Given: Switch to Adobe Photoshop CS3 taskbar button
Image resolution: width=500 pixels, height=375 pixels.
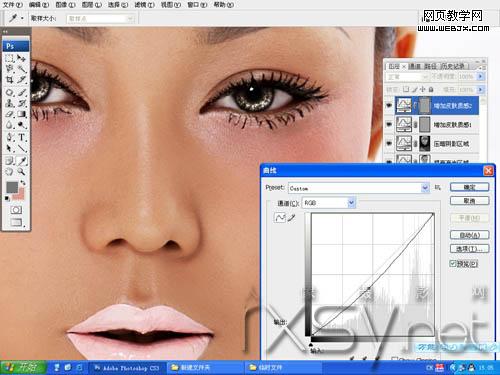Looking at the screenshot, I should 127,368.
